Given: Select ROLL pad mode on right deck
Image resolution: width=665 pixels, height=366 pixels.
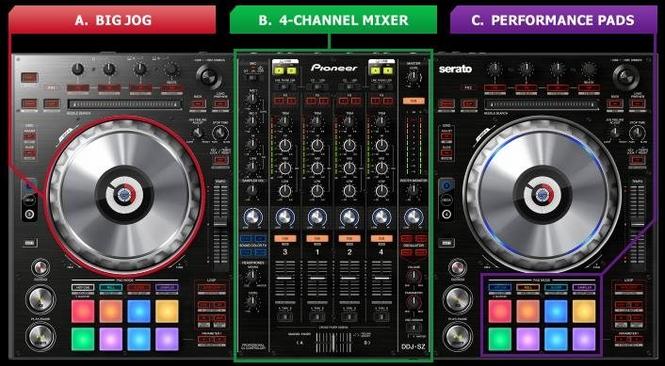Looking at the screenshot, I should click(528, 288).
